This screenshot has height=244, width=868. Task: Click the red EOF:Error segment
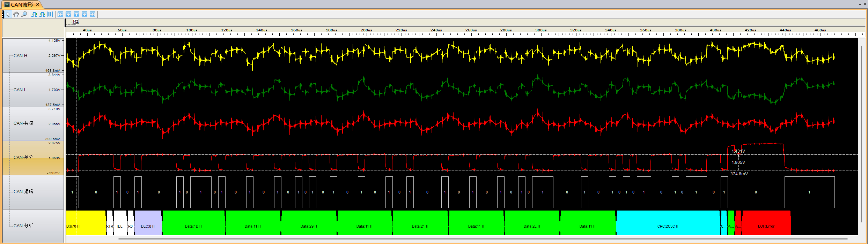766,223
